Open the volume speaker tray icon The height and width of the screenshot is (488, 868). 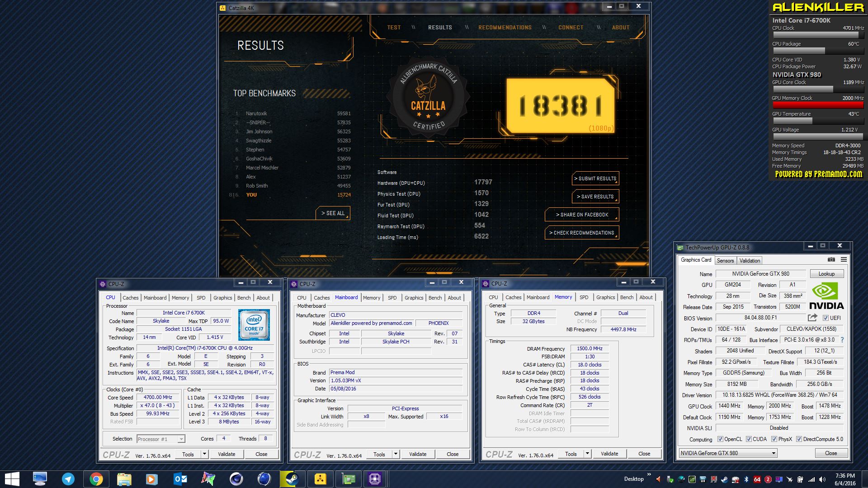pyautogui.click(x=822, y=479)
